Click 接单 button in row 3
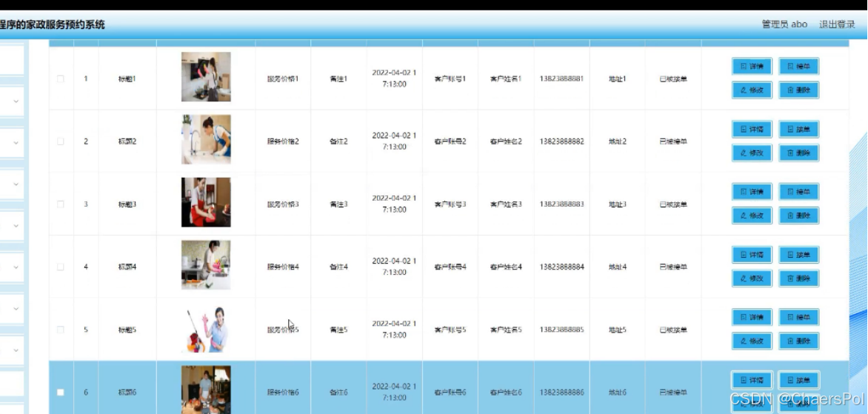Screen dimensions: 868x414 799,192
